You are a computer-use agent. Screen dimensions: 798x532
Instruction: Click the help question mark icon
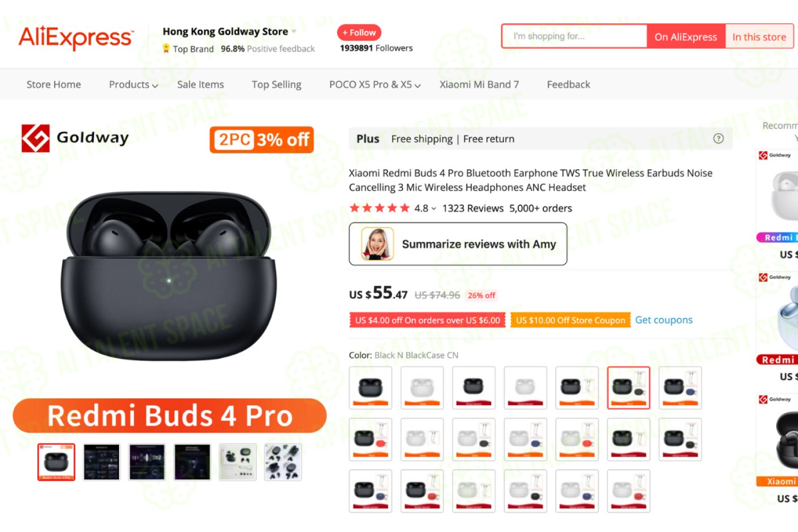[718, 139]
